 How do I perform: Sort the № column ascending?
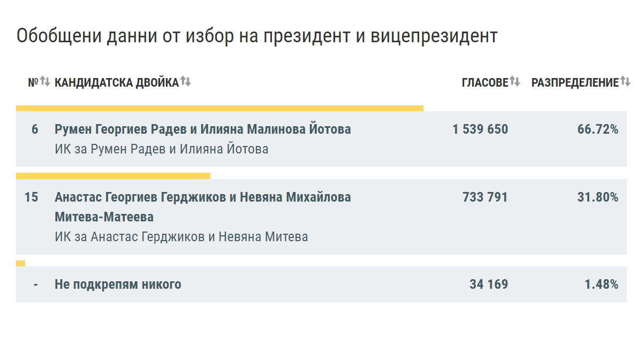(42, 81)
